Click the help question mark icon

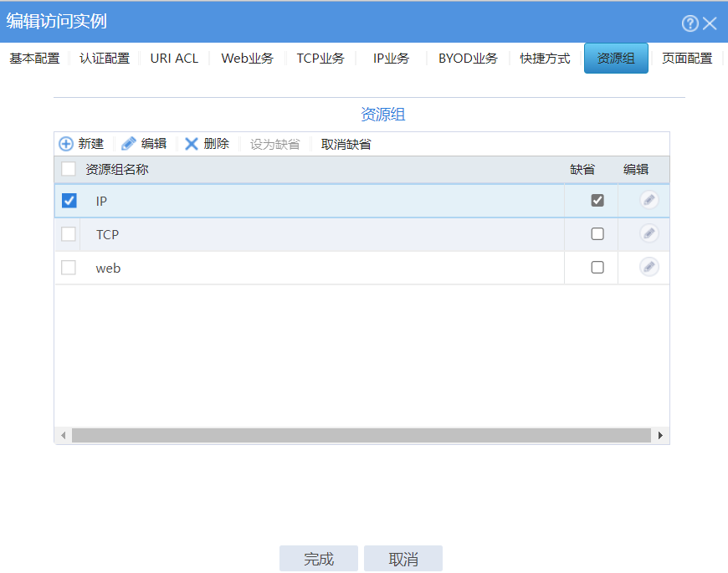[x=690, y=23]
